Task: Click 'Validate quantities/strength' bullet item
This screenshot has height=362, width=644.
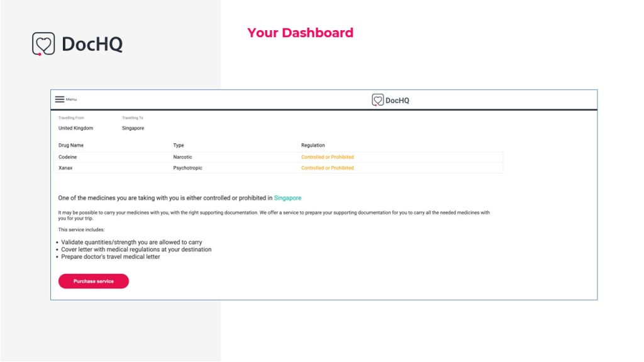Action: [x=131, y=242]
